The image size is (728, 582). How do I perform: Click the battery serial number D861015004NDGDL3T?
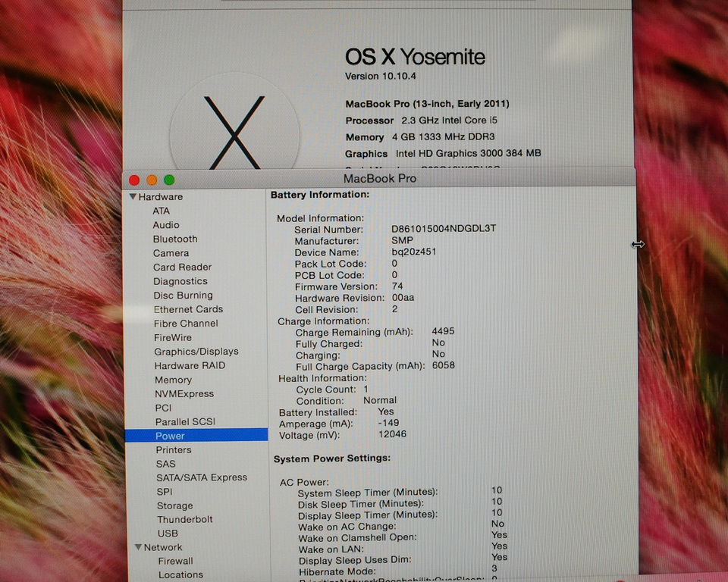444,228
